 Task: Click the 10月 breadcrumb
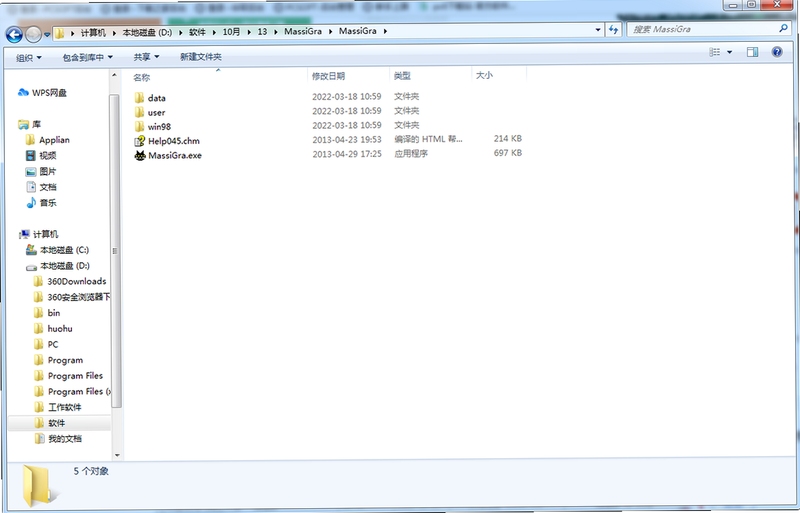point(231,32)
